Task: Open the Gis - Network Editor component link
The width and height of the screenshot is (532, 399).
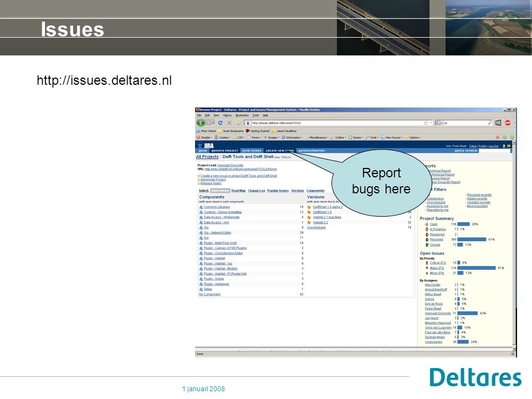Action: coord(217,233)
